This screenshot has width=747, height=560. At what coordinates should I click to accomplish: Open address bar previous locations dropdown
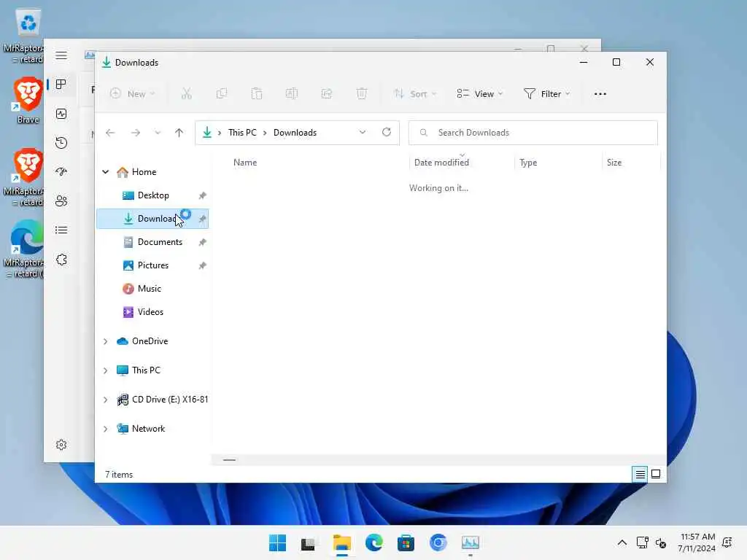point(363,133)
